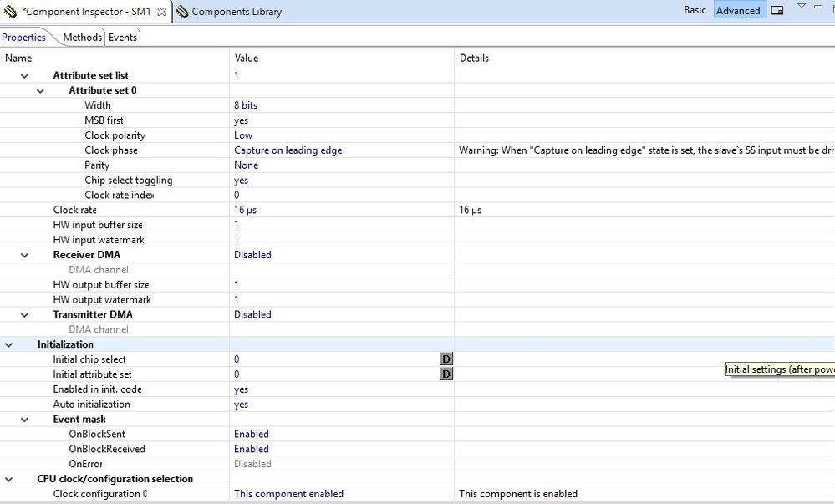Collapse the Event mask group

[x=24, y=420]
